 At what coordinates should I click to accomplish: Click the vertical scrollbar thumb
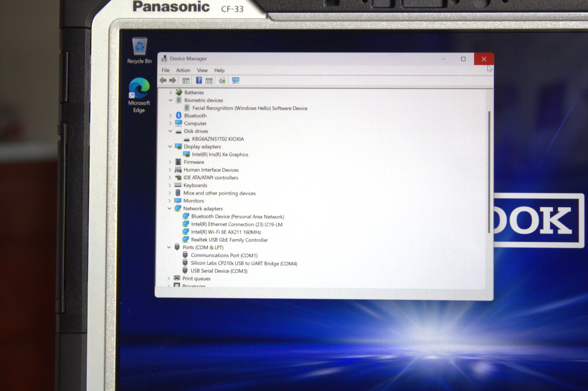(x=489, y=172)
